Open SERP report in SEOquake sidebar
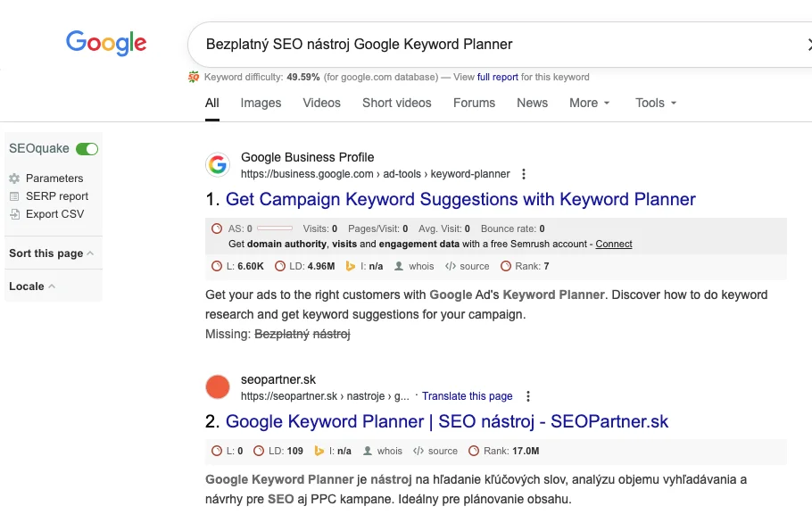 click(x=56, y=196)
